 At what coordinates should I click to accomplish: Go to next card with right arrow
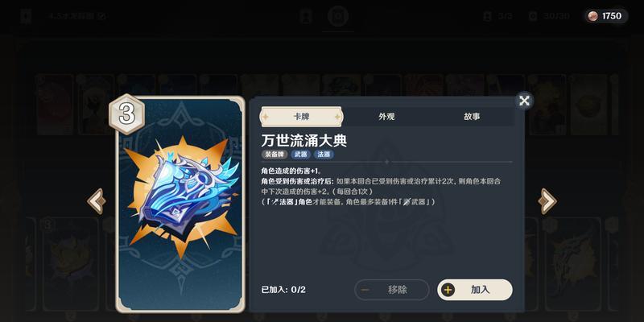tap(547, 200)
